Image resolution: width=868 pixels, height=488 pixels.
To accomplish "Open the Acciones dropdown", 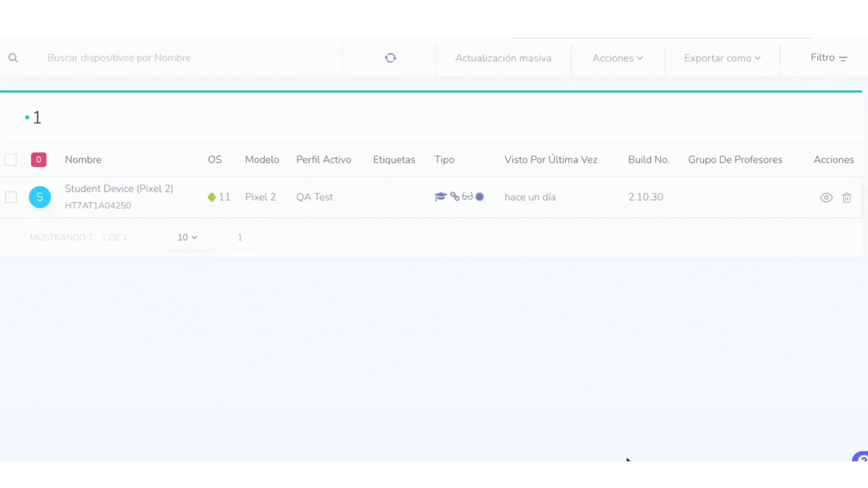I will click(x=618, y=58).
